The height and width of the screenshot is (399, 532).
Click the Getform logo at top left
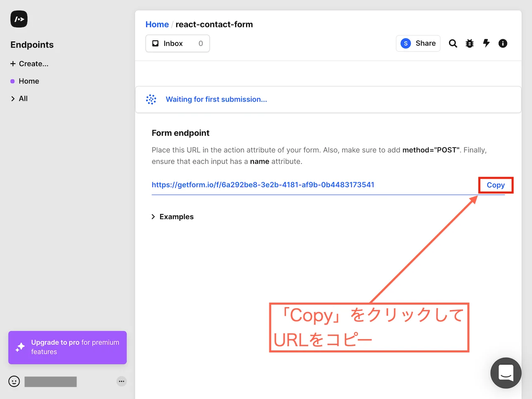[19, 19]
